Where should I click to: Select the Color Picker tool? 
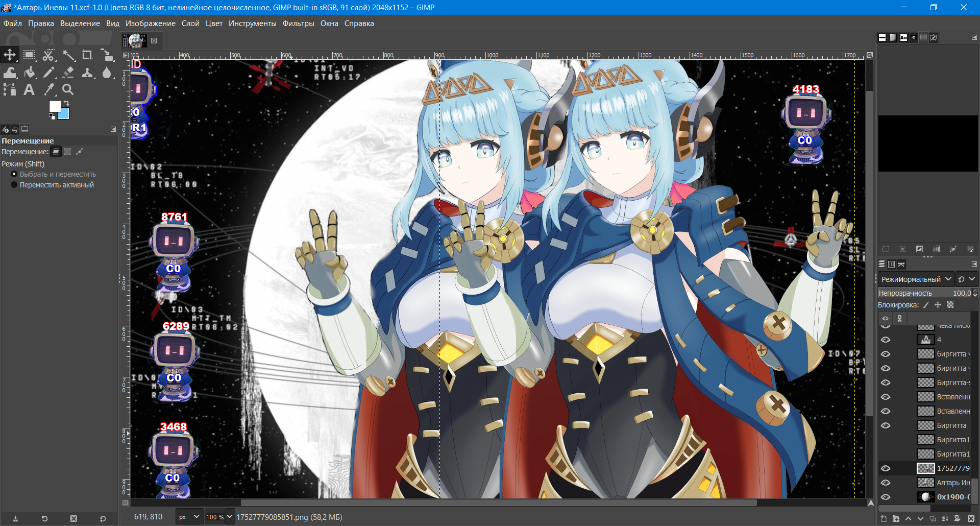pyautogui.click(x=48, y=90)
